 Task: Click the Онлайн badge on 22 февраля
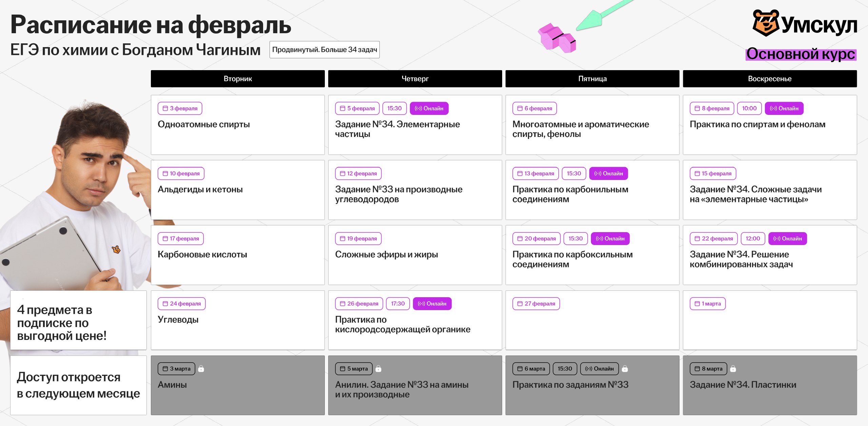point(787,239)
